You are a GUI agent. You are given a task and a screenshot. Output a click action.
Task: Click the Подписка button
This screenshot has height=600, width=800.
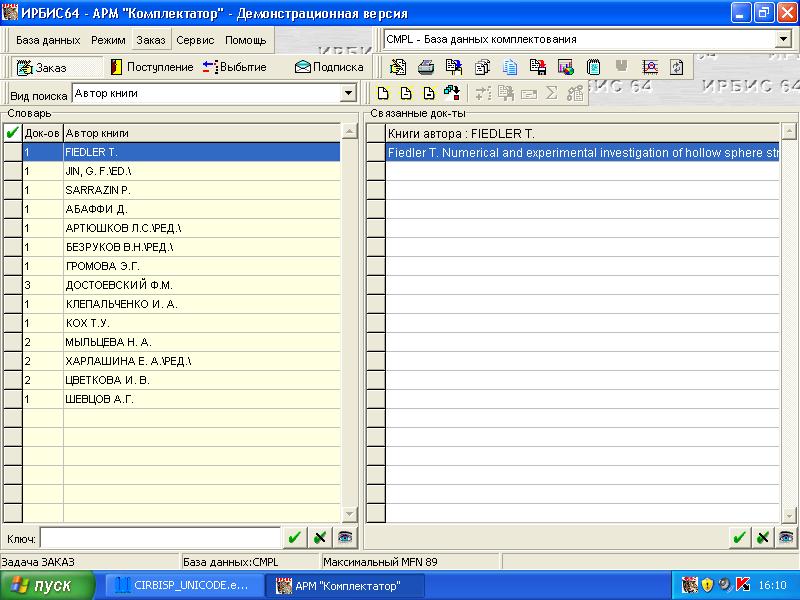pos(328,67)
